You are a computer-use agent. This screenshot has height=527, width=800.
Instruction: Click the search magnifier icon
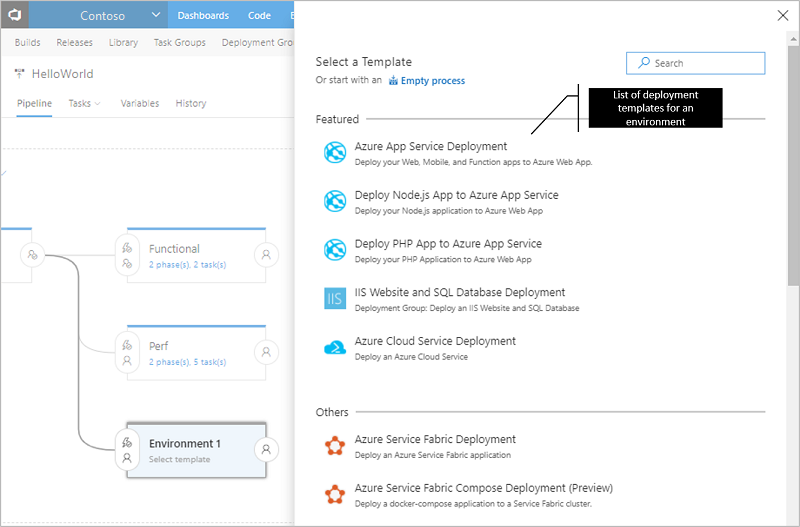click(644, 62)
